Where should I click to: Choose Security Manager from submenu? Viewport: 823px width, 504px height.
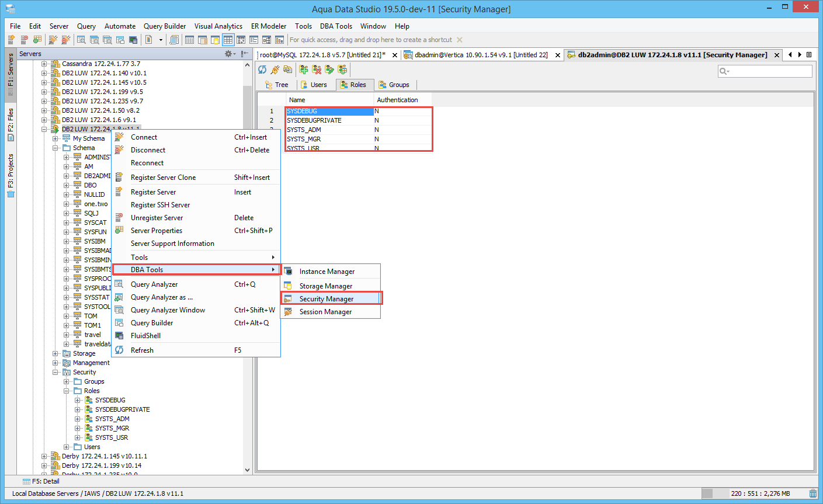pyautogui.click(x=331, y=299)
